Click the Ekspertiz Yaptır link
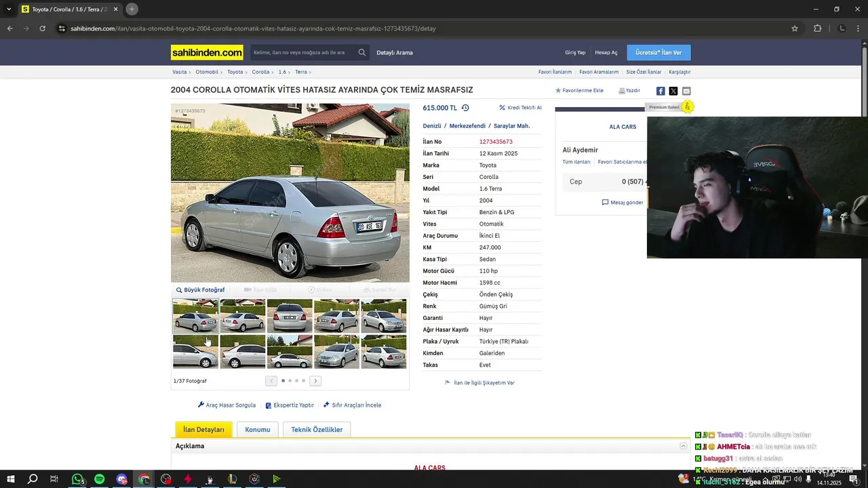The width and height of the screenshot is (868, 488). 290,405
